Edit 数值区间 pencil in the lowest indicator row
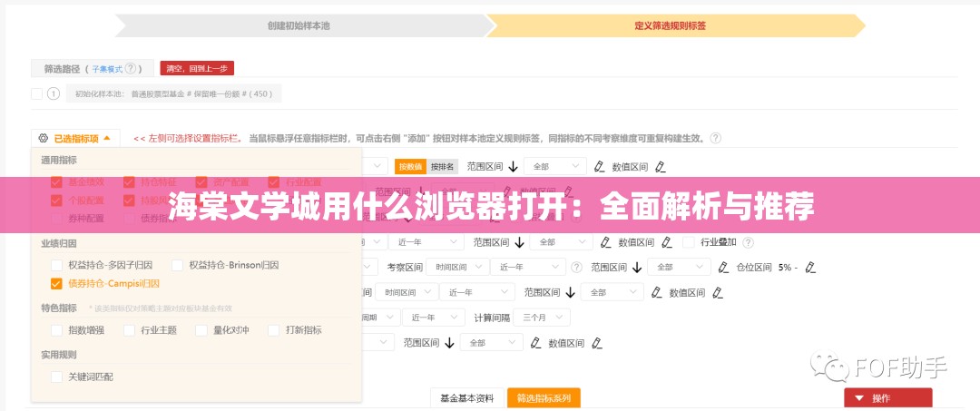This screenshot has height=411, width=980. click(x=596, y=343)
